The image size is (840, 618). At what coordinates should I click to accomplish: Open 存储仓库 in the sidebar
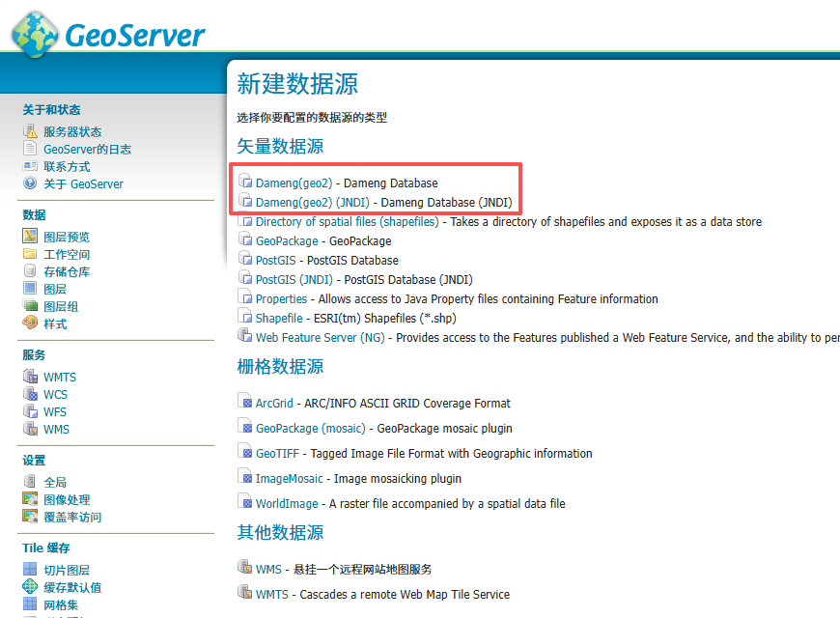pos(67,271)
